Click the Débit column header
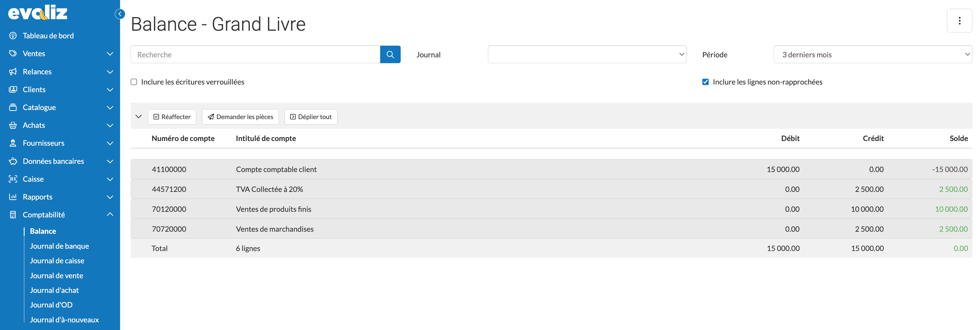Screen dimensions: 980x330 (790, 138)
